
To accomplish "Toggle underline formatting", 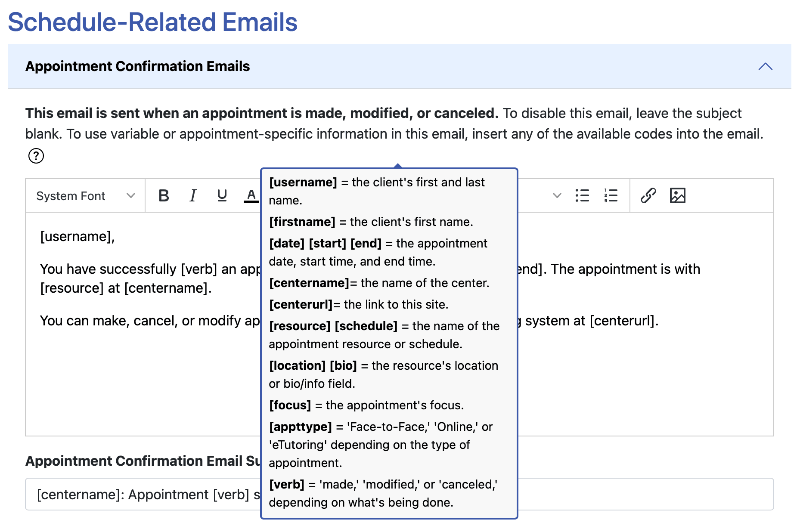I will [x=221, y=196].
